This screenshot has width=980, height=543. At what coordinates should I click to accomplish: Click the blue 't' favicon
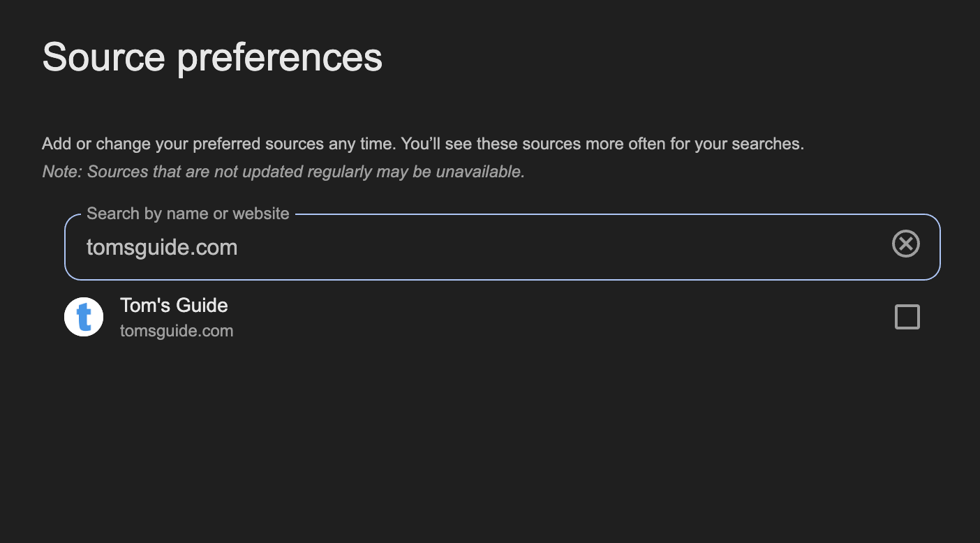[x=84, y=317]
